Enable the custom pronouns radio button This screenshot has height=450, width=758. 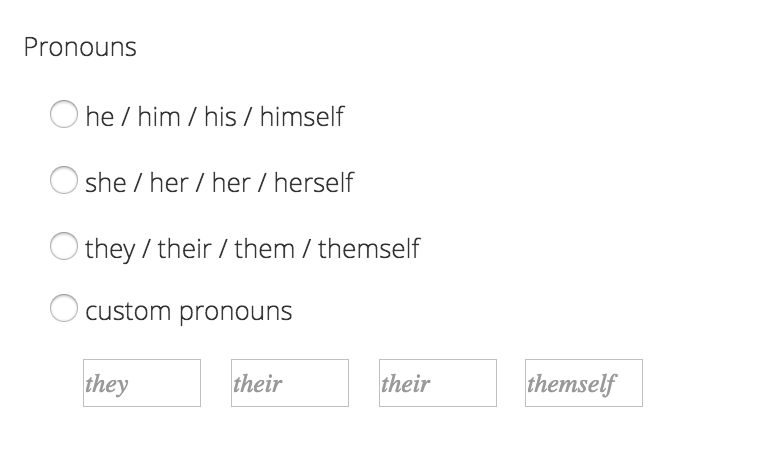point(63,310)
